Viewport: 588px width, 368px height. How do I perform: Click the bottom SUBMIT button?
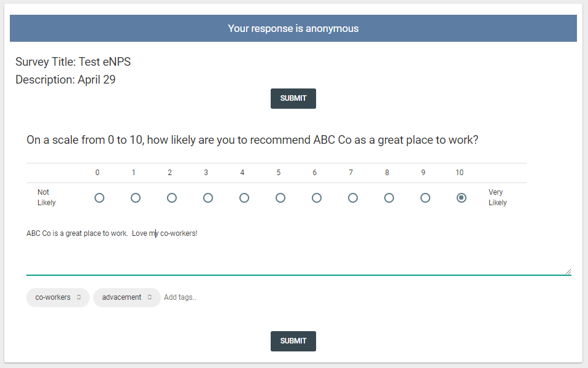(x=293, y=341)
